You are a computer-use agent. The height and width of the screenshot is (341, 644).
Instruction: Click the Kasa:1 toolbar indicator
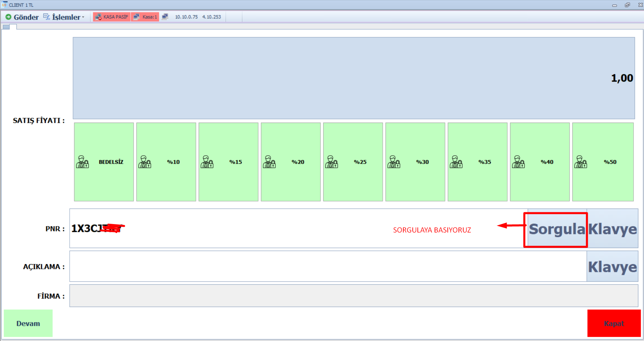(145, 17)
